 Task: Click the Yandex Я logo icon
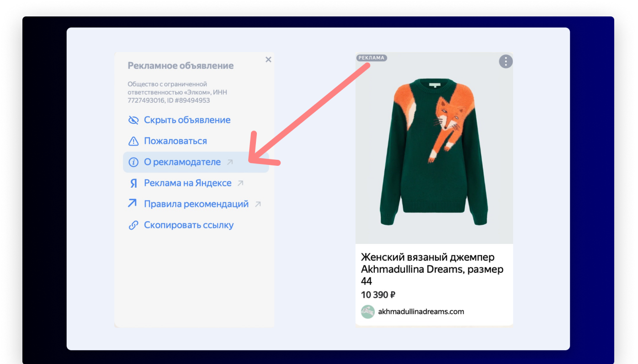(133, 183)
